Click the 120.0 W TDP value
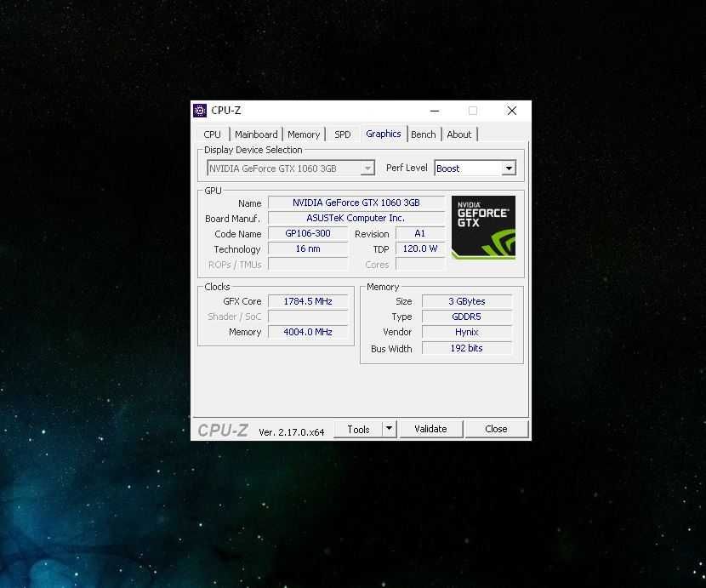 click(419, 248)
